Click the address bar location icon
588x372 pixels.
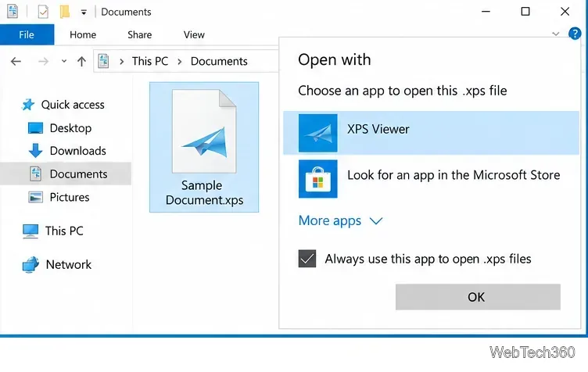103,61
